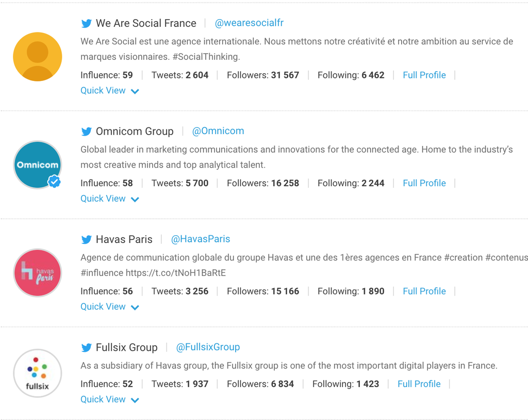Visit the @HavasParis handle link
The width and height of the screenshot is (528, 420).
click(x=201, y=239)
